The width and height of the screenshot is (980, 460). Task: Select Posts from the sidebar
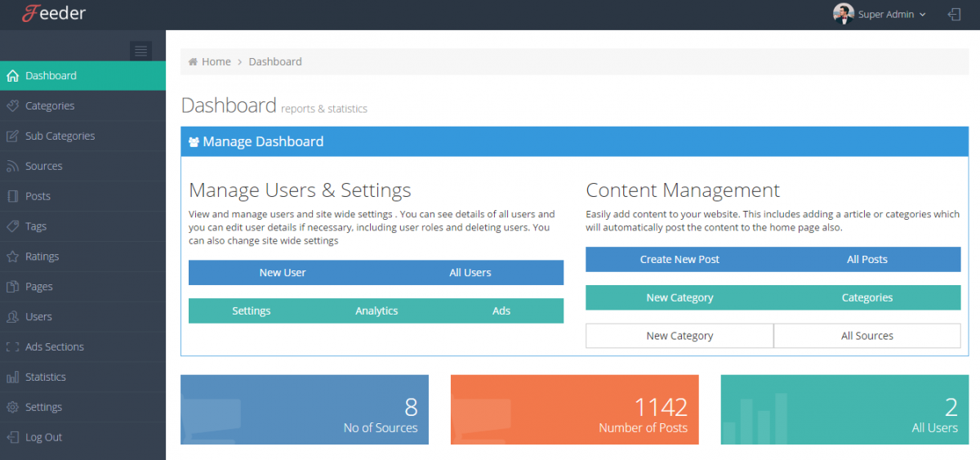coord(38,197)
